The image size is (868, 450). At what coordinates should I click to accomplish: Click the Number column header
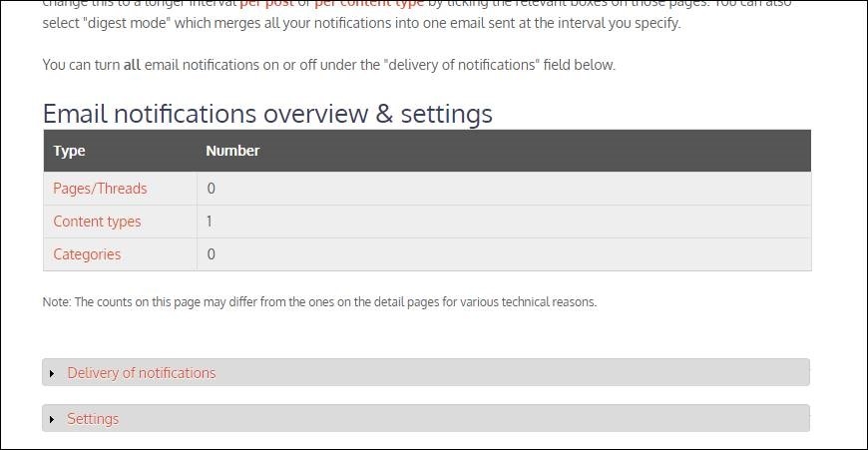(x=232, y=151)
